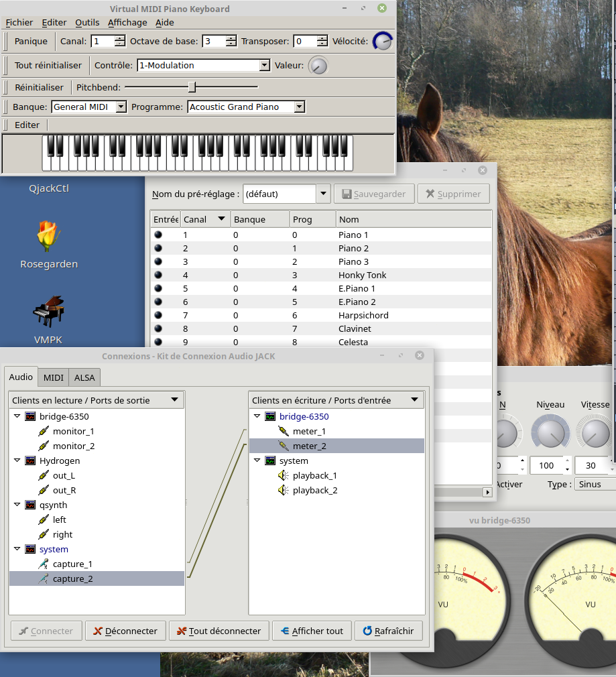The width and height of the screenshot is (616, 677).
Task: Select the monitor_1 port plug icon
Action: (44, 431)
